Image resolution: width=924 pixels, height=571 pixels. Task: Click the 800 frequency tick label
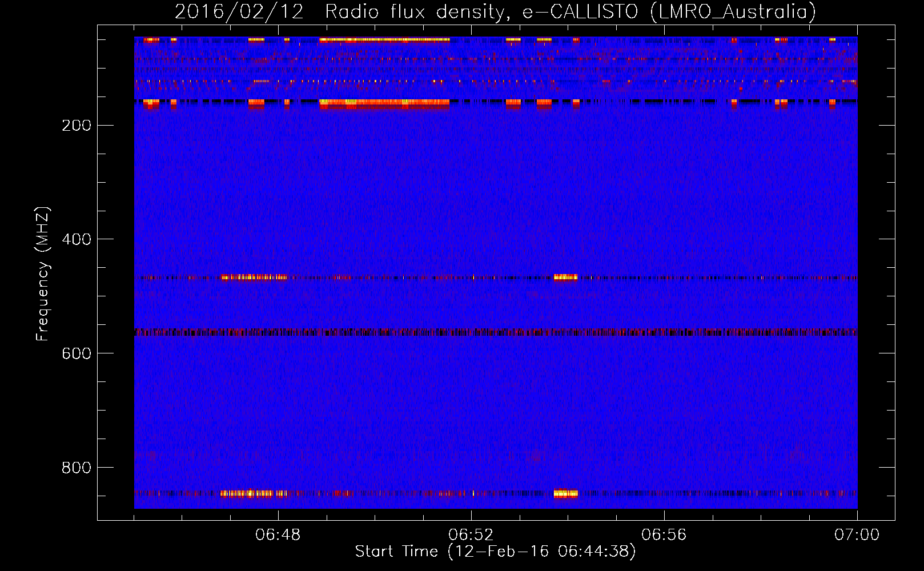(x=77, y=468)
